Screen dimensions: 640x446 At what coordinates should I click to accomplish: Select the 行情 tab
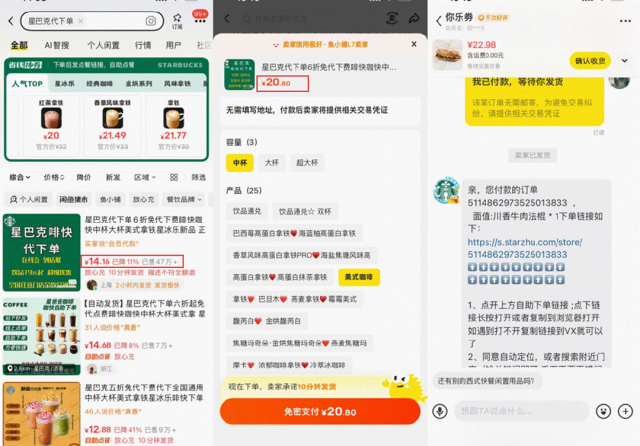[x=143, y=45]
